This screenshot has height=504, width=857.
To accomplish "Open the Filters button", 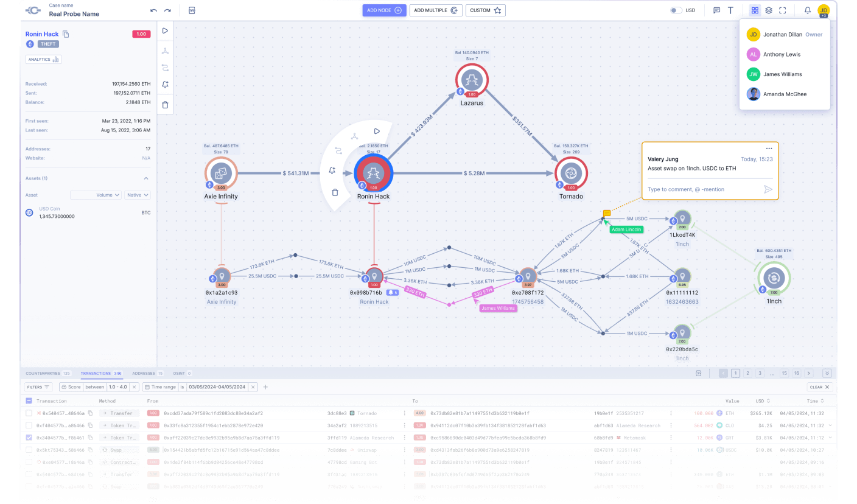I will click(39, 387).
